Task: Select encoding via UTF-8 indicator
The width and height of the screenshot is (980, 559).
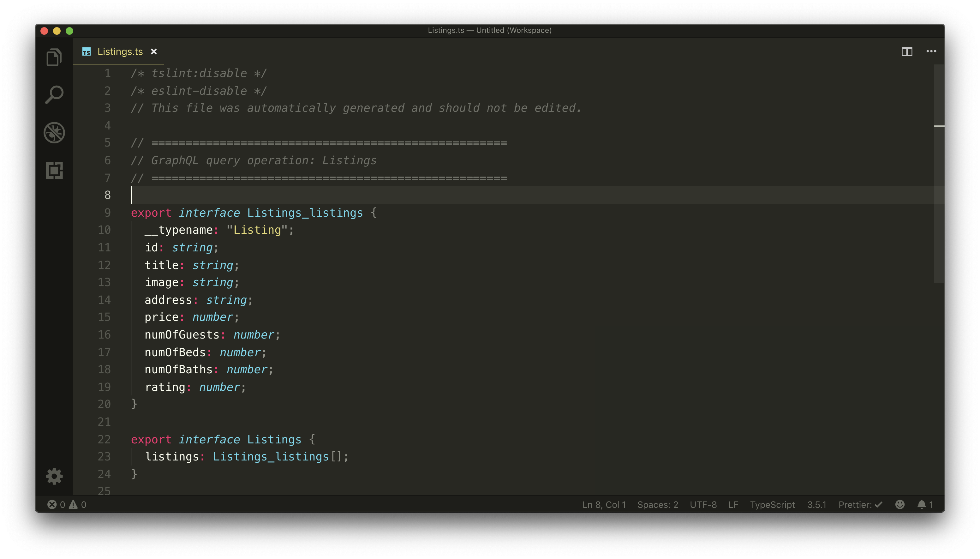Action: 703,504
